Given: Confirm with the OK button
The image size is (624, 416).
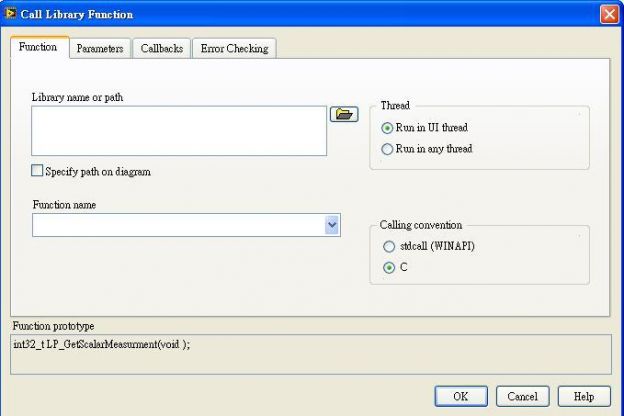Looking at the screenshot, I should [461, 396].
